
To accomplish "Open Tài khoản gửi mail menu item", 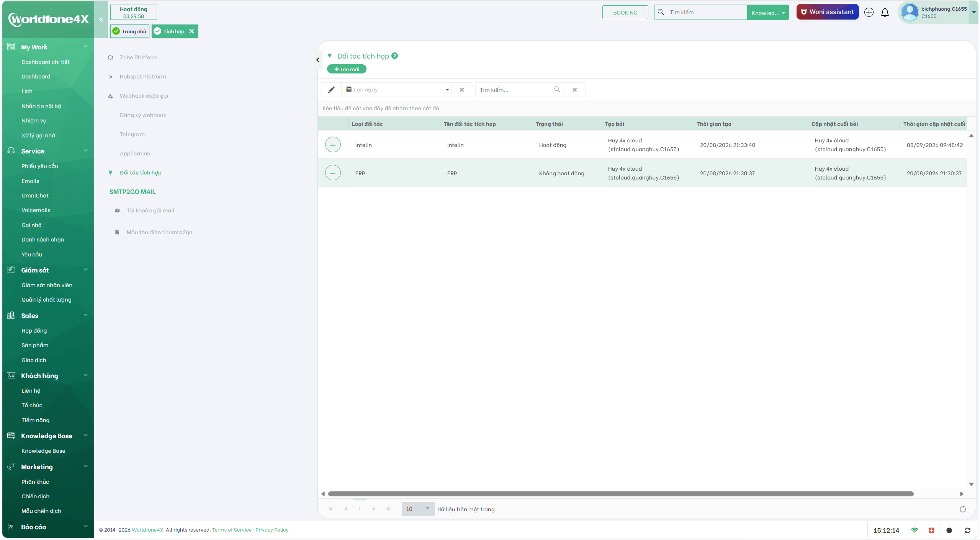I will pos(150,210).
